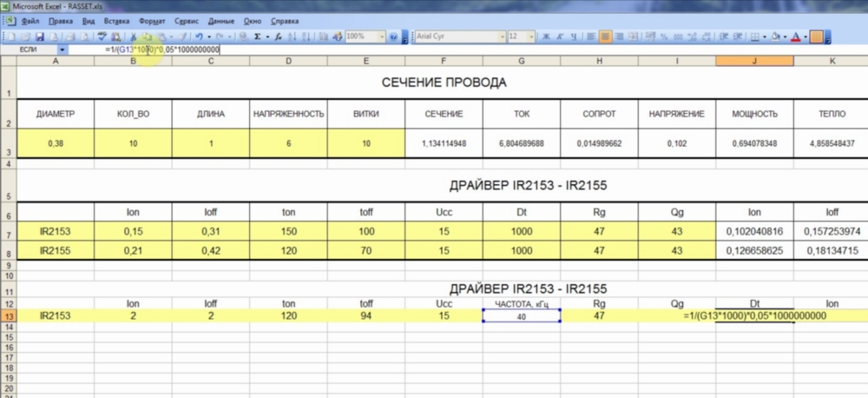The width and height of the screenshot is (868, 398).
Task: Select row header 13
Action: pos(9,316)
